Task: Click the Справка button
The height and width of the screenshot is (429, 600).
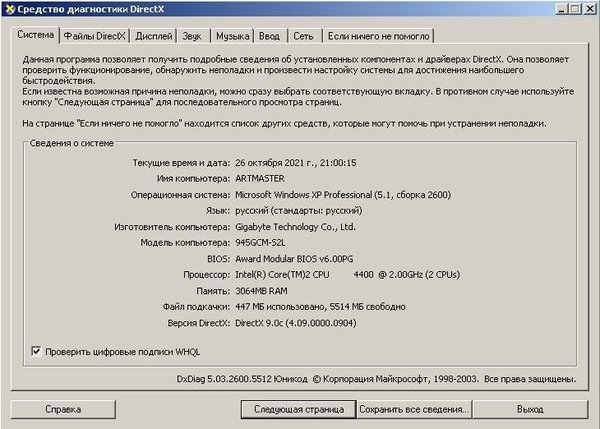Action: (x=63, y=409)
